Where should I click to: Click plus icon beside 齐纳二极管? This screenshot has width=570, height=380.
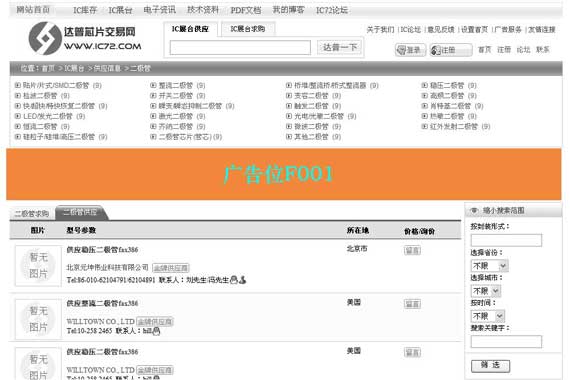(153, 126)
